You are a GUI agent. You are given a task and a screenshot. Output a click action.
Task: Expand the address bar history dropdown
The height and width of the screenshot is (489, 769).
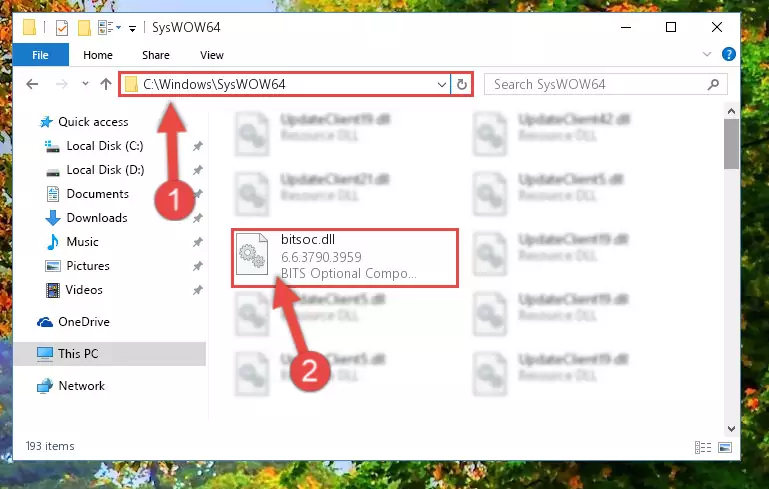pyautogui.click(x=441, y=84)
